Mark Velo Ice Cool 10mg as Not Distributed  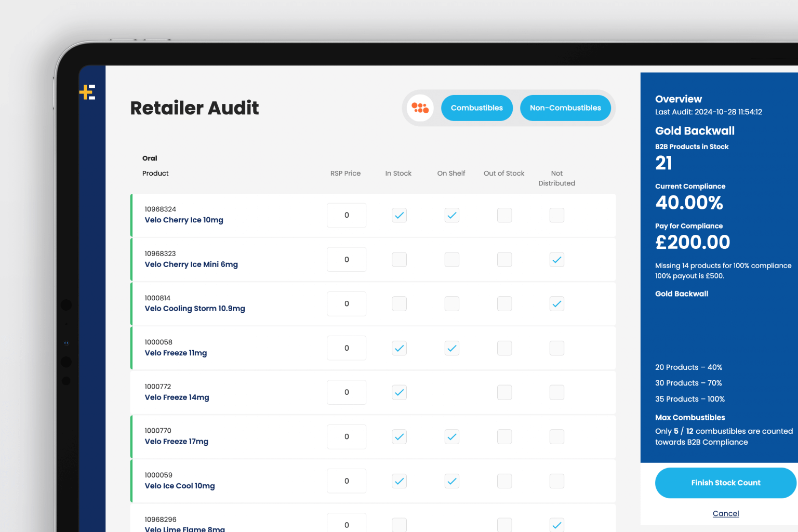pyautogui.click(x=557, y=481)
